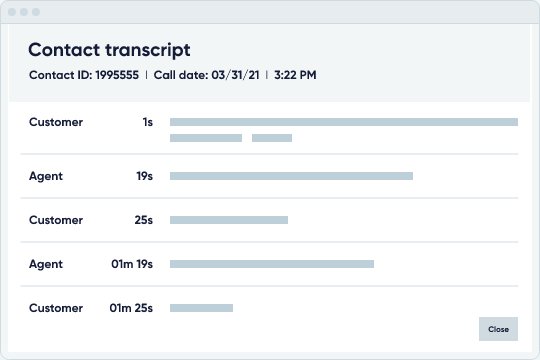Select the first Customer row at 1s
This screenshot has height=360, width=540.
[269, 130]
